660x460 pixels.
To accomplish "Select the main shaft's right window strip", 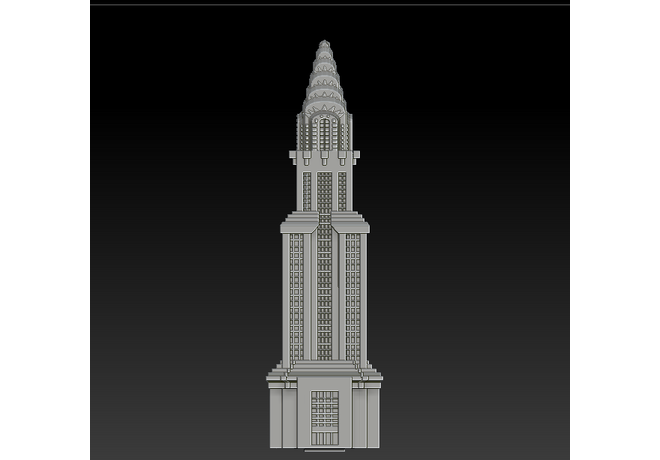I will 353,295.
